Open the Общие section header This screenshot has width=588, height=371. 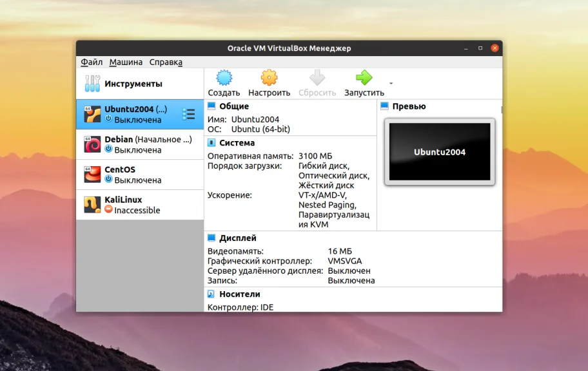(x=234, y=106)
